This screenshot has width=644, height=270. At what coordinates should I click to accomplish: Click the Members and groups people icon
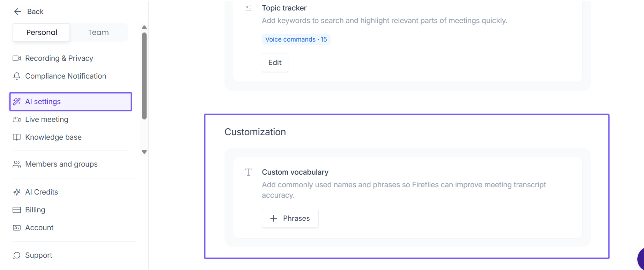(17, 164)
